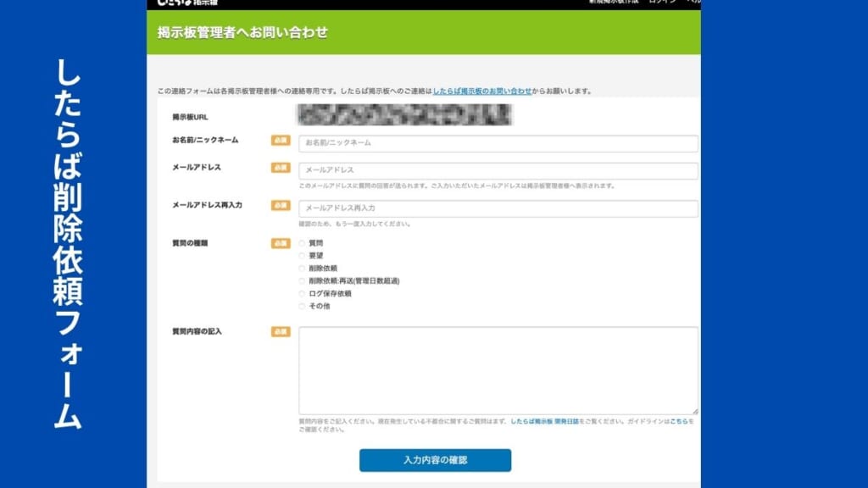Image resolution: width=868 pixels, height=488 pixels.
Task: Open the 新規掲示板作成 header link
Action: [x=614, y=3]
